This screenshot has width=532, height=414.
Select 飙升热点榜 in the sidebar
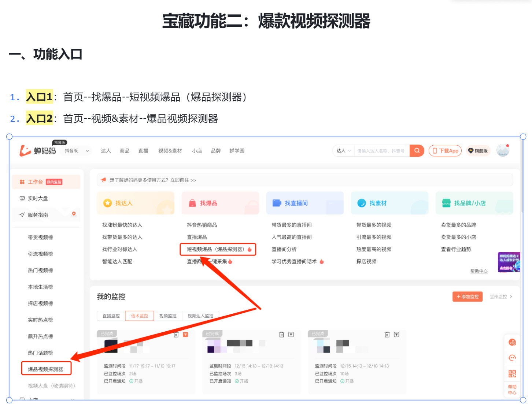(40, 336)
